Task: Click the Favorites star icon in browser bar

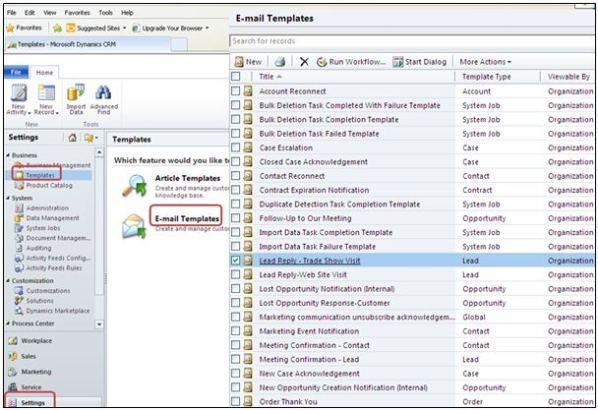Action: tap(10, 28)
